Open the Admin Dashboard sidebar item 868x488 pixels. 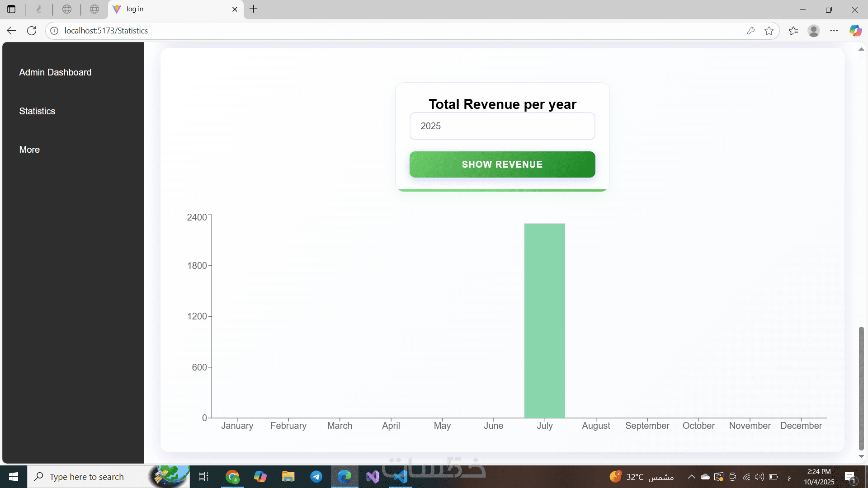coord(55,72)
